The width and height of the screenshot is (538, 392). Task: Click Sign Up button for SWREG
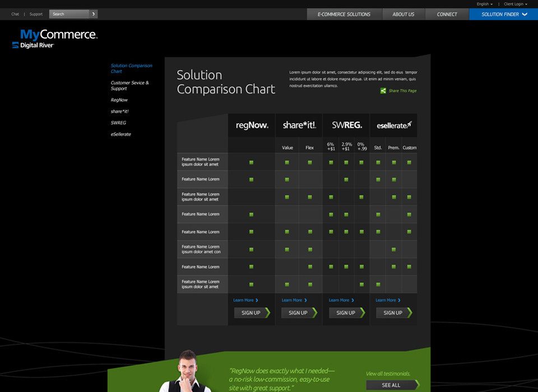coord(347,313)
